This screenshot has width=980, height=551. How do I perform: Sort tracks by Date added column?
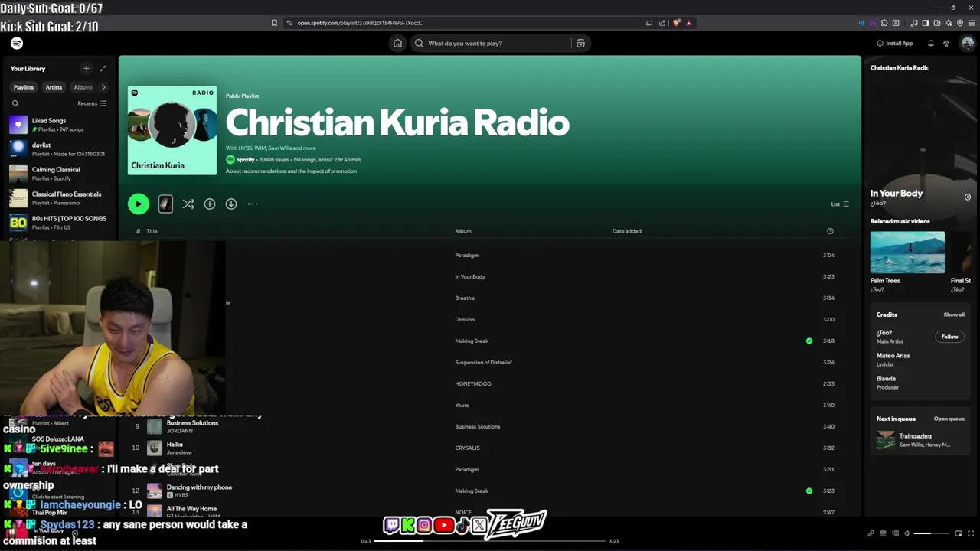627,231
